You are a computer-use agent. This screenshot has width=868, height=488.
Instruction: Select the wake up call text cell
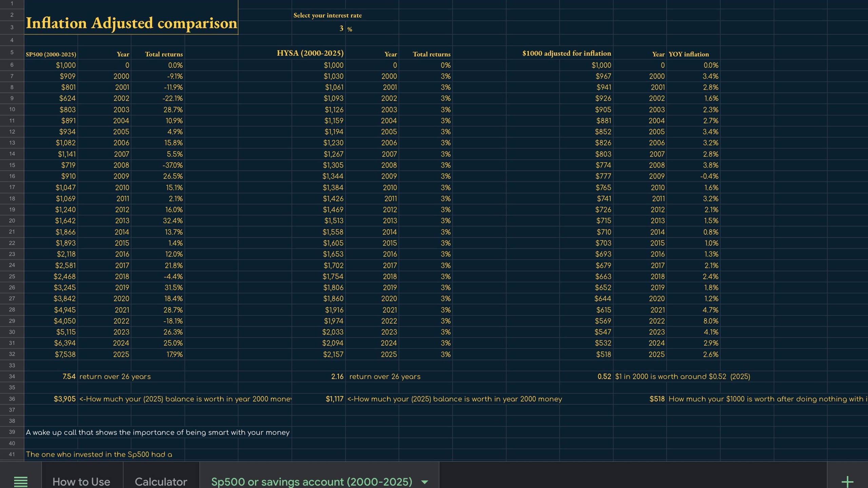158,432
